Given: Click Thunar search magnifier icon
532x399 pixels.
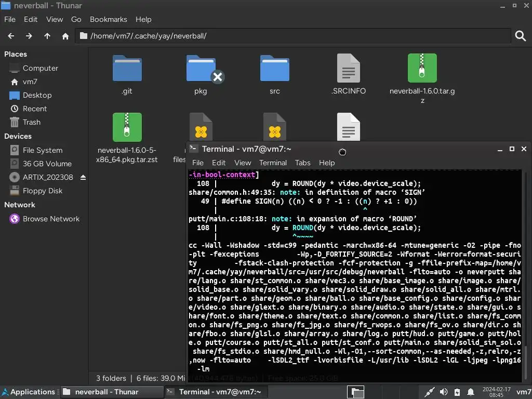Looking at the screenshot, I should coord(521,36).
